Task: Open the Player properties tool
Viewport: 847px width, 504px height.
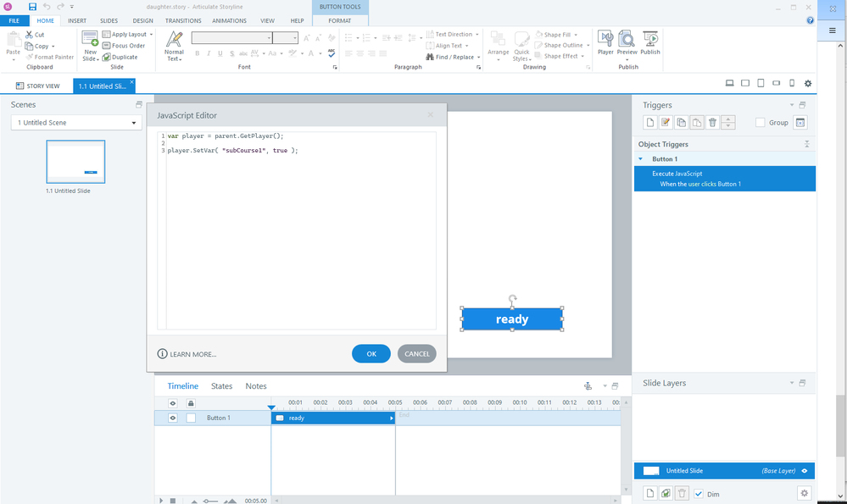Action: tap(605, 42)
